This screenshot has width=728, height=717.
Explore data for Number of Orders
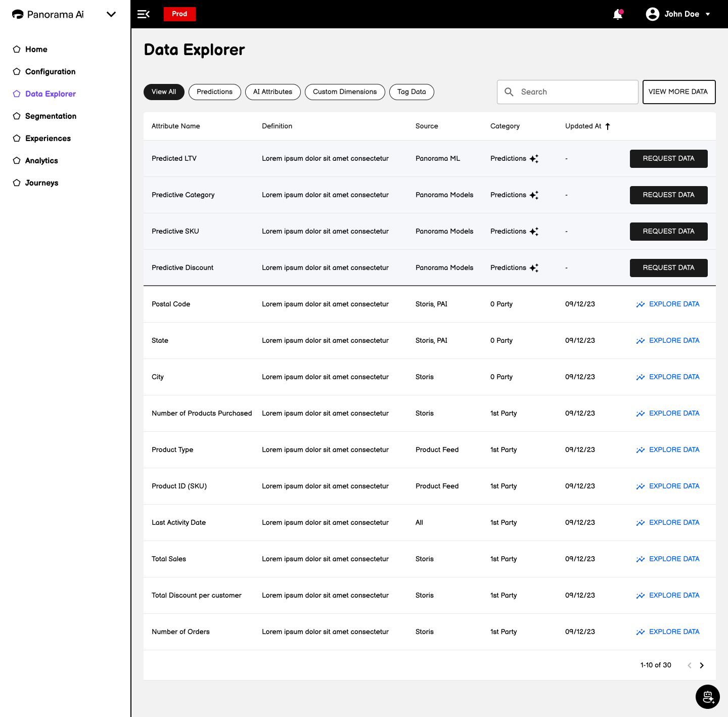[x=668, y=632]
